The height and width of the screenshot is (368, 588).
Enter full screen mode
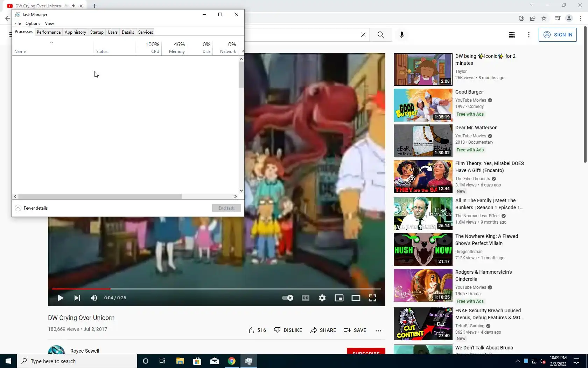click(x=373, y=298)
